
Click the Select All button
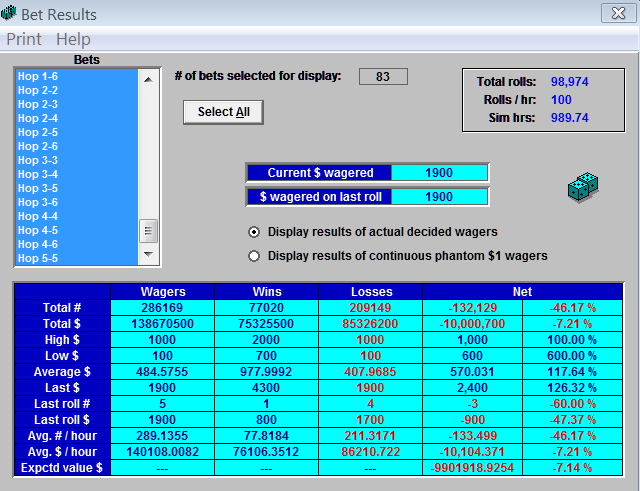[223, 112]
